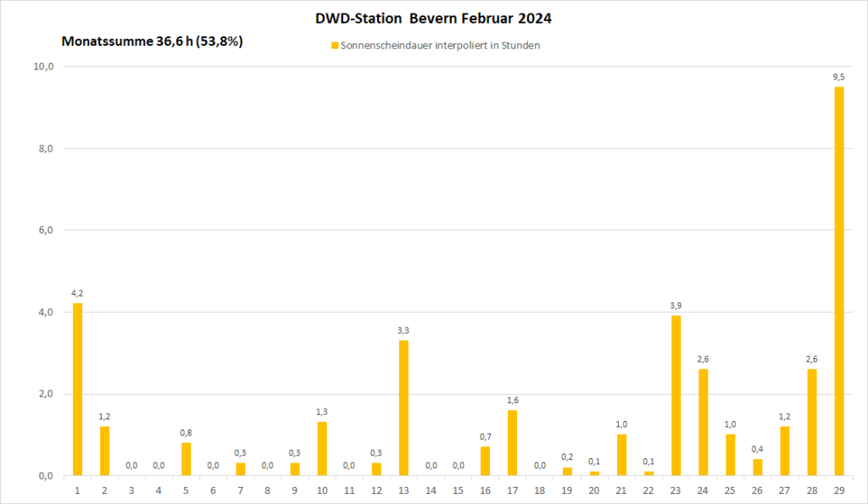Screen dimensions: 868x504
Task: Select the '1,6' data label above day 17
Action: point(513,400)
